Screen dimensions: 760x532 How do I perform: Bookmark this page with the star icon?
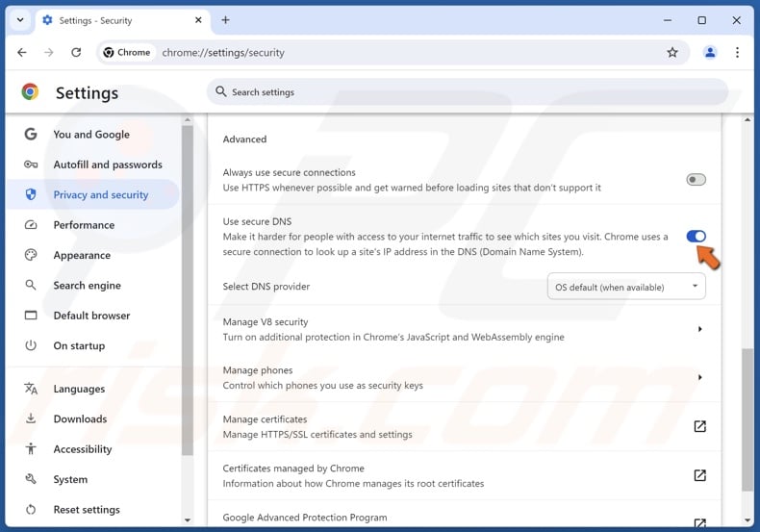coord(672,52)
